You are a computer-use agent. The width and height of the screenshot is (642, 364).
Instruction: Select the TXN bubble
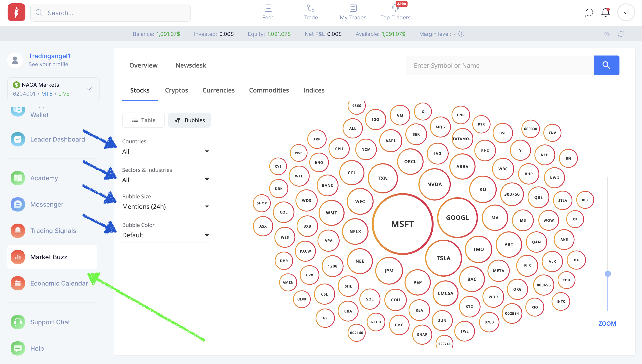click(383, 178)
